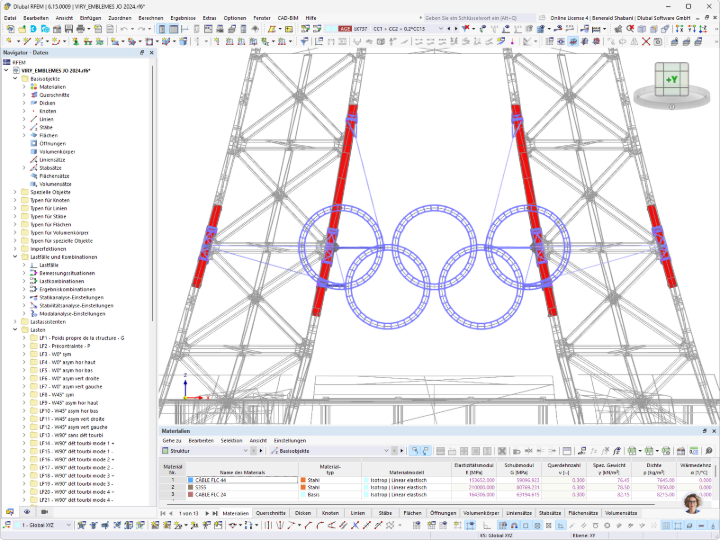Click the brown color swatch of S355
720x540 pixels.
(x=190, y=487)
